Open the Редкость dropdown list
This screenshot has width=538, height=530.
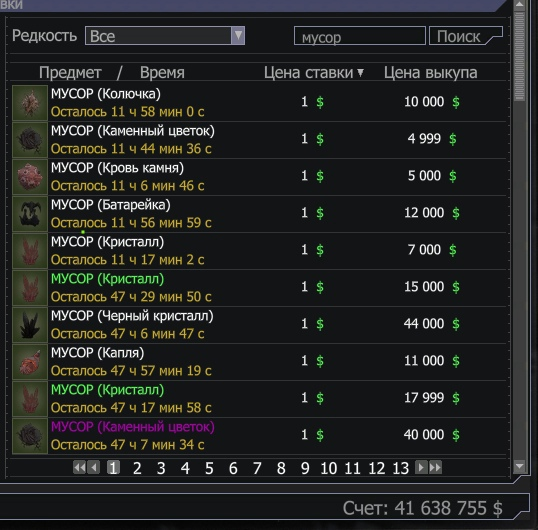165,35
